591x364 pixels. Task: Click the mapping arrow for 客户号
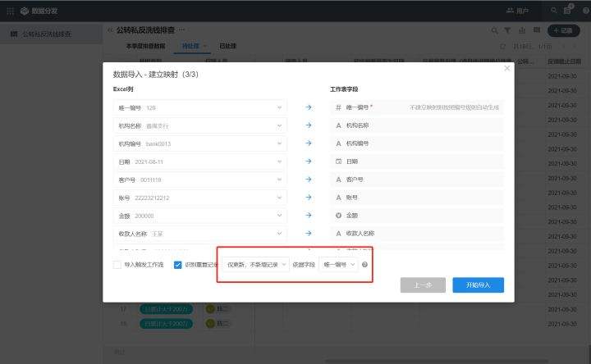click(x=309, y=180)
